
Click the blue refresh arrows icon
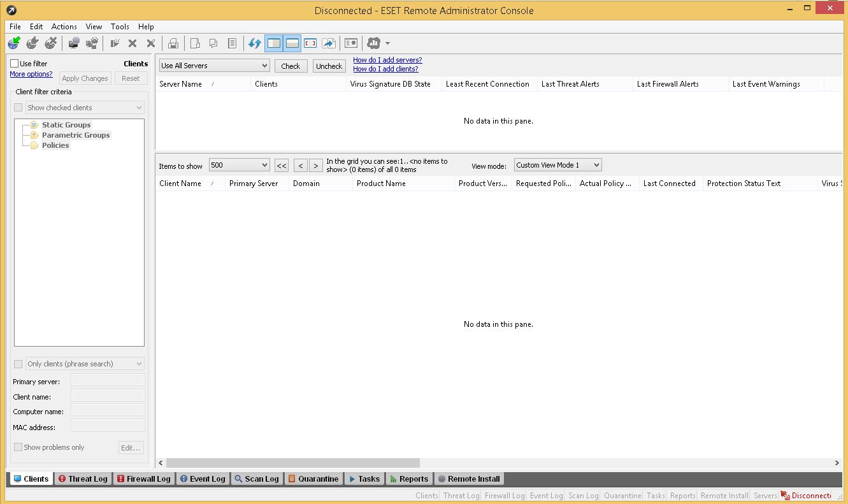(x=255, y=43)
